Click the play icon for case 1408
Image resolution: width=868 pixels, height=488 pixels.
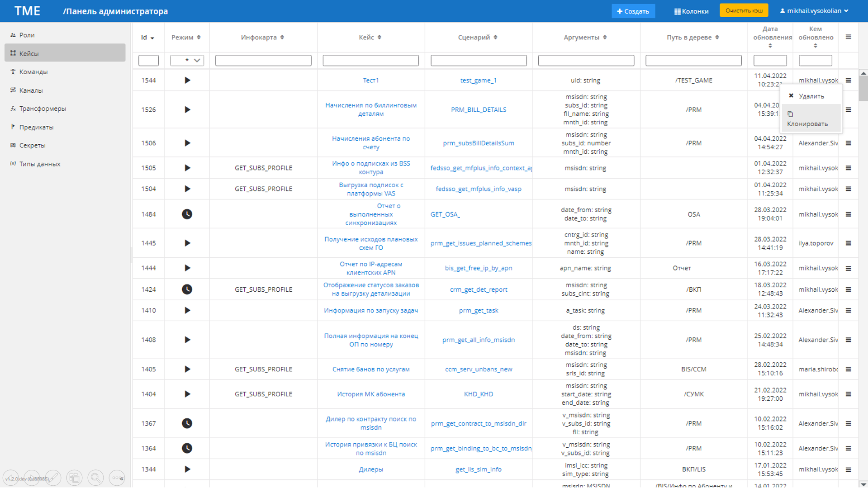click(187, 340)
